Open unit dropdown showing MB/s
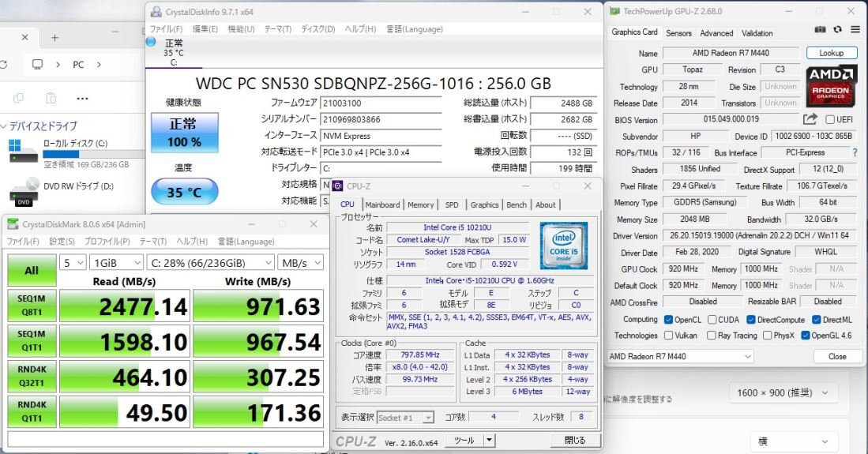The width and height of the screenshot is (868, 454). tap(301, 262)
